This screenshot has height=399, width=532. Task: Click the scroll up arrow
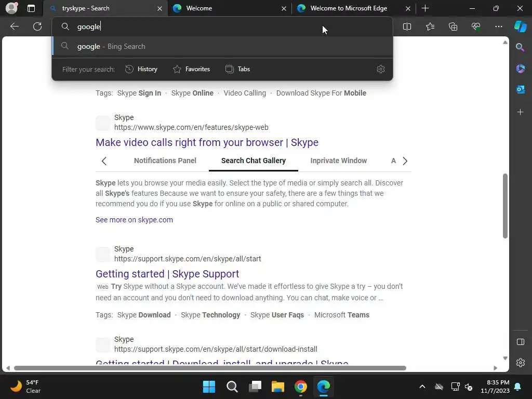pos(505,43)
